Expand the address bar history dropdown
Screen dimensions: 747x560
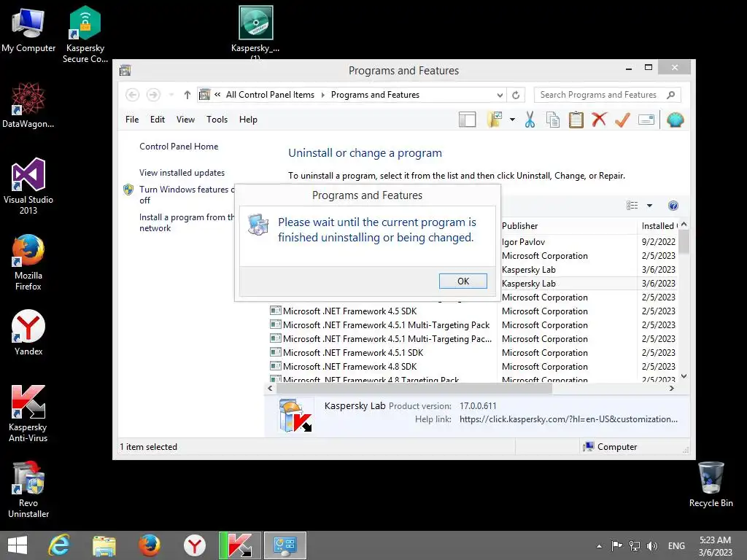click(500, 95)
